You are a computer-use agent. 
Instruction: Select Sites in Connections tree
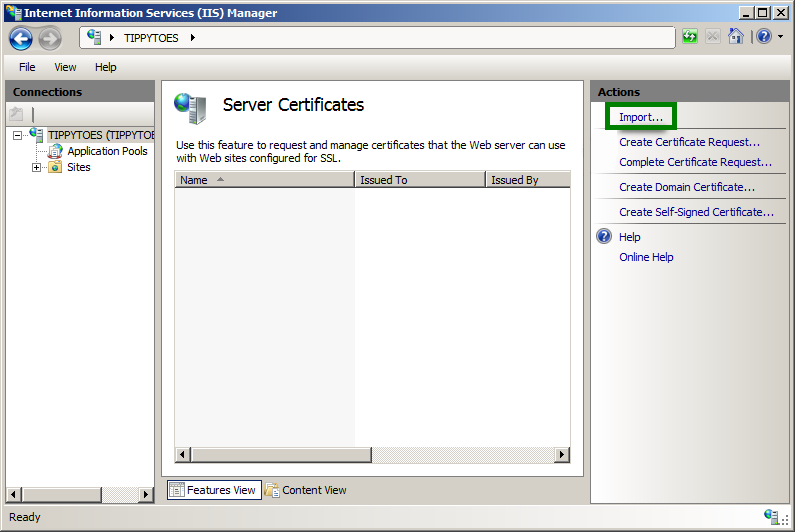click(x=79, y=167)
